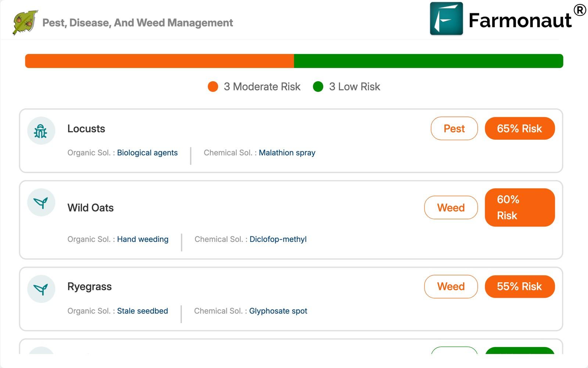Click the Pest tag on Locusts card
This screenshot has width=588, height=368.
pos(454,129)
